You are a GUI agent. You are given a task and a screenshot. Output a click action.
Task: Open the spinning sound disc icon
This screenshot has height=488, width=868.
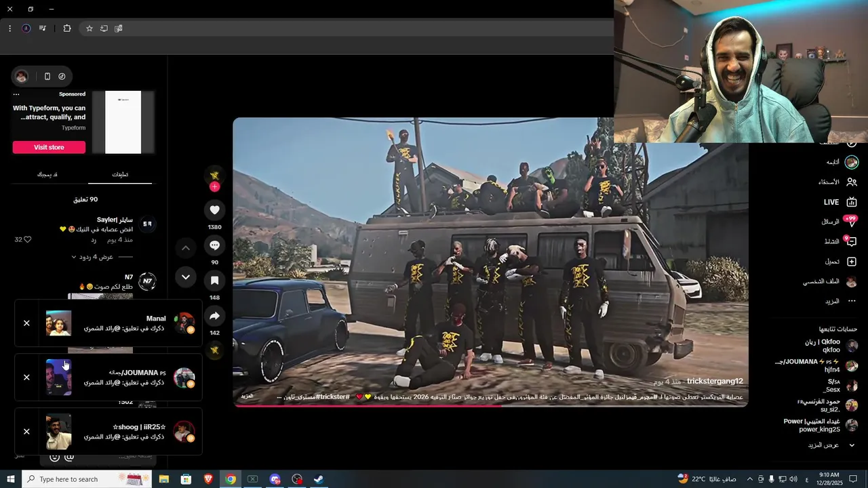point(214,350)
